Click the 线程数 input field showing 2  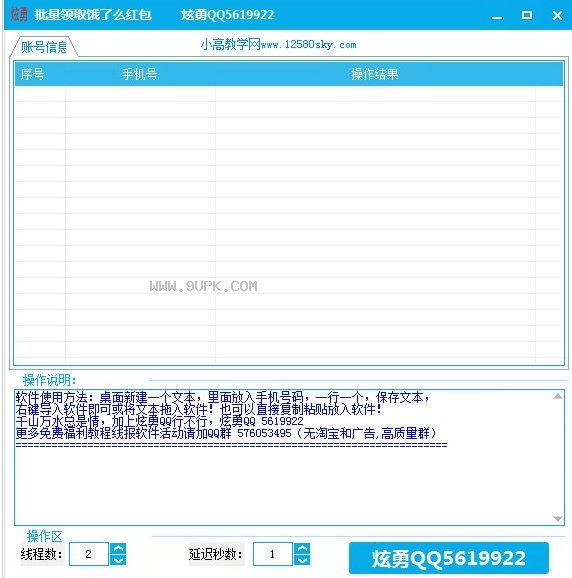click(x=89, y=554)
